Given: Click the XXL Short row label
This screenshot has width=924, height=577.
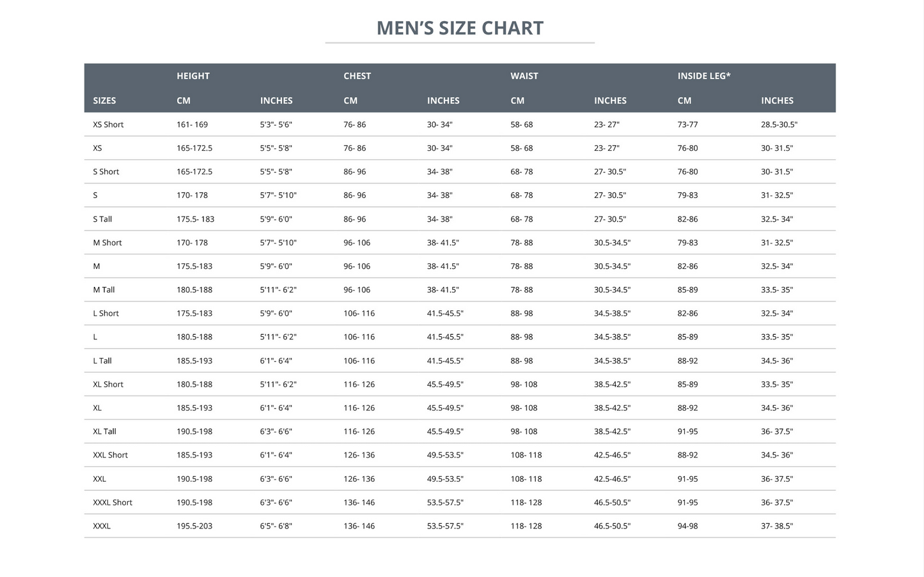Looking at the screenshot, I should click(110, 456).
